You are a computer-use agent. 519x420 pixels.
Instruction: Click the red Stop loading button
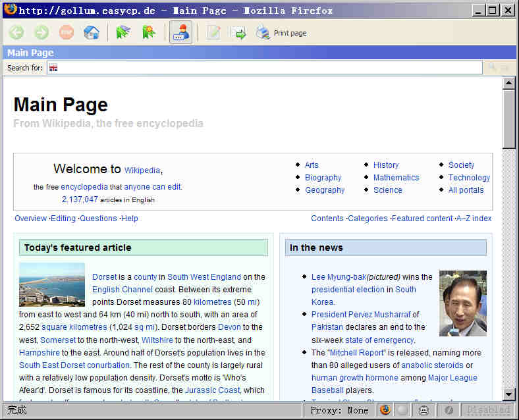click(67, 32)
